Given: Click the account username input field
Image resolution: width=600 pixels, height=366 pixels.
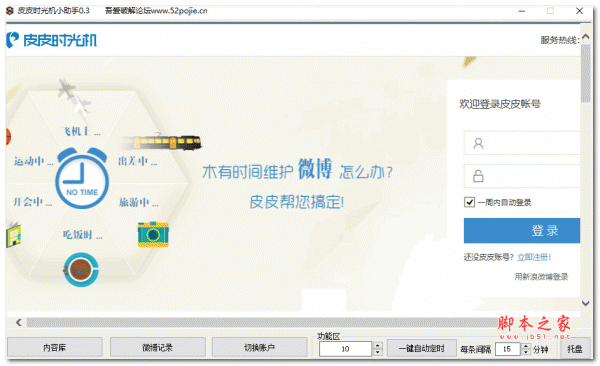Looking at the screenshot, I should (522, 143).
